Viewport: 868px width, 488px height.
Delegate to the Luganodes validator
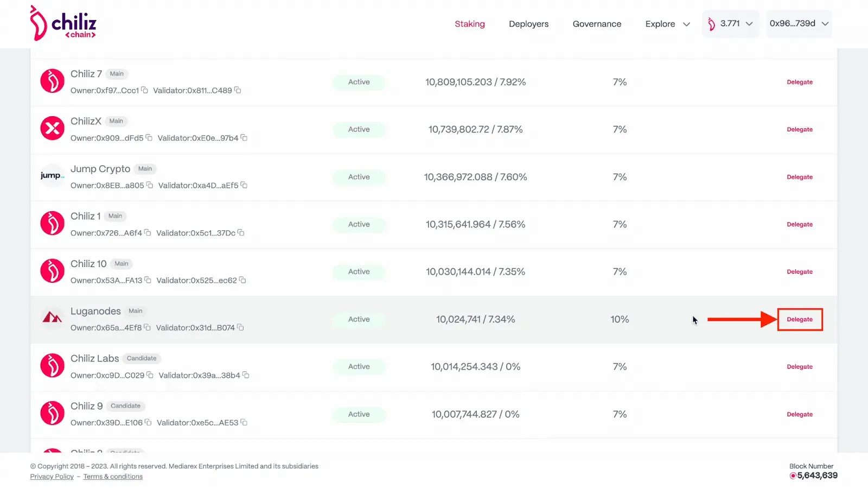800,319
